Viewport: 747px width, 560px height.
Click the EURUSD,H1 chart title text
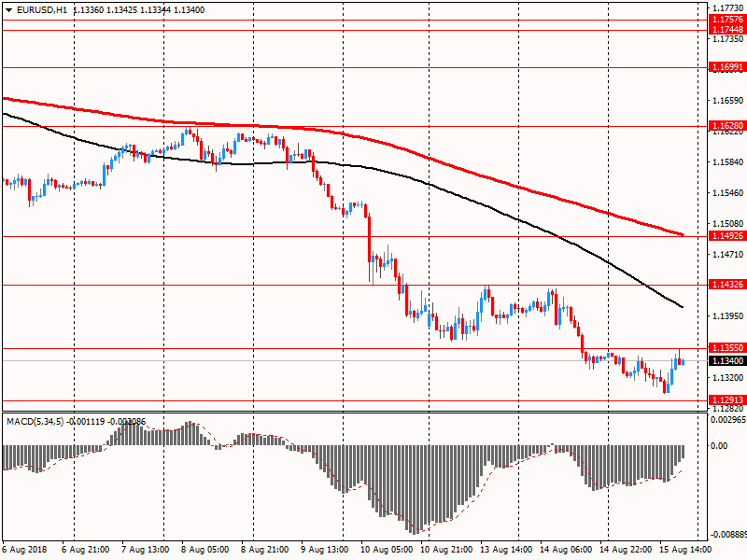click(x=42, y=10)
